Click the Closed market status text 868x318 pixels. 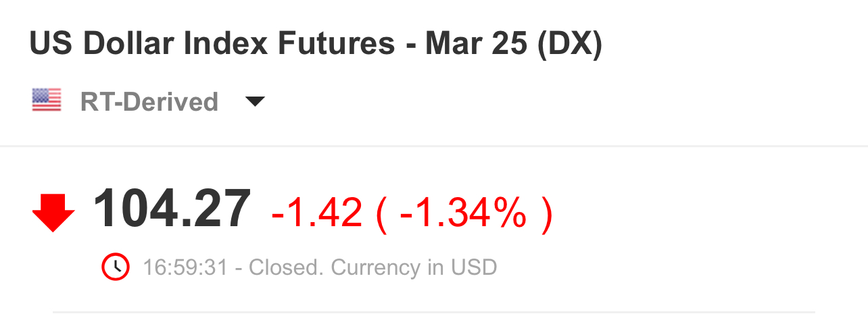tap(287, 268)
